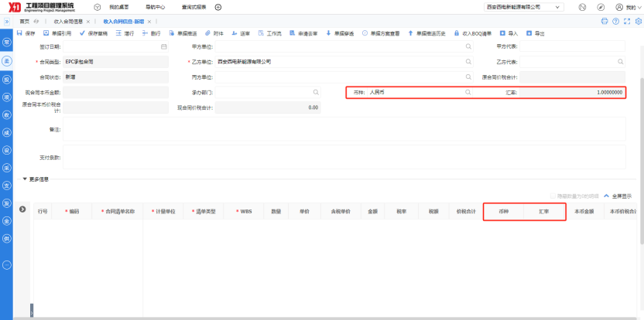The width and height of the screenshot is (644, 320).
Task: Click search icon in 承办部门 field
Action: coord(315,92)
